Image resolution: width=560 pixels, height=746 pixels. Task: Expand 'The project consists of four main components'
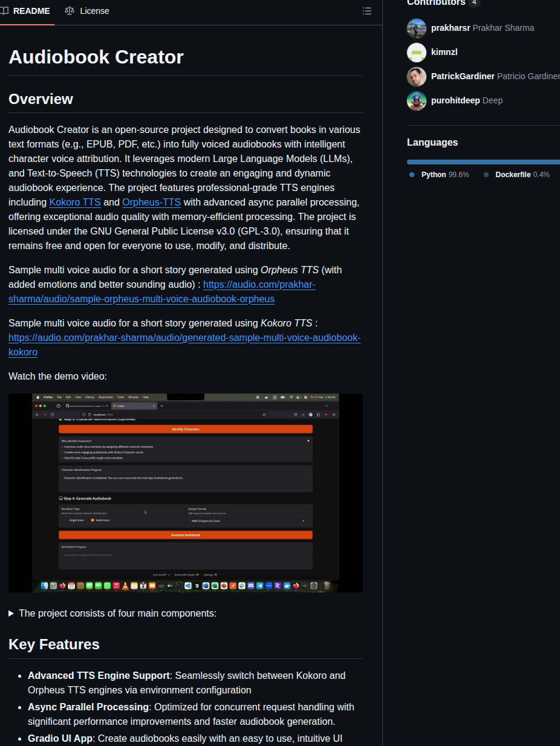click(x=112, y=613)
